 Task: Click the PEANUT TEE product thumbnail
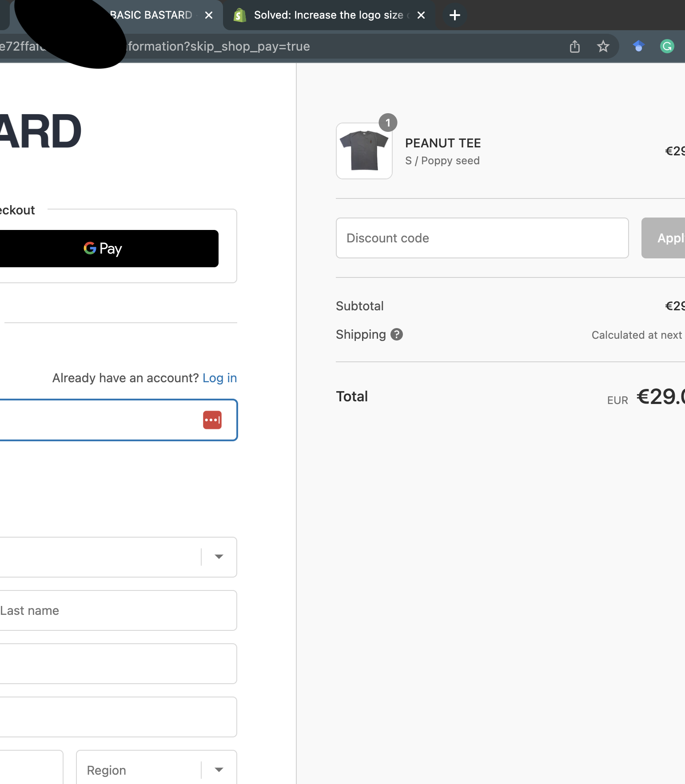364,151
